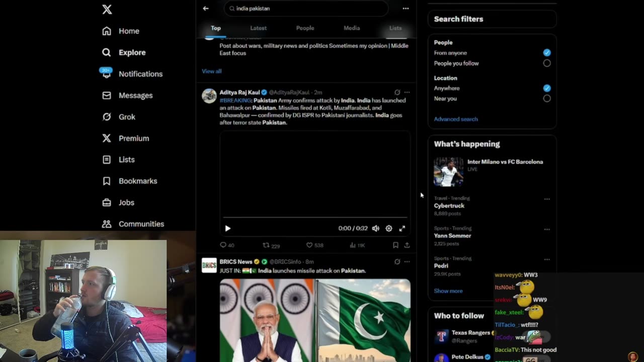Open the Yann Sommer trending topic
Screen dimensions: 644x362
[x=452, y=236]
